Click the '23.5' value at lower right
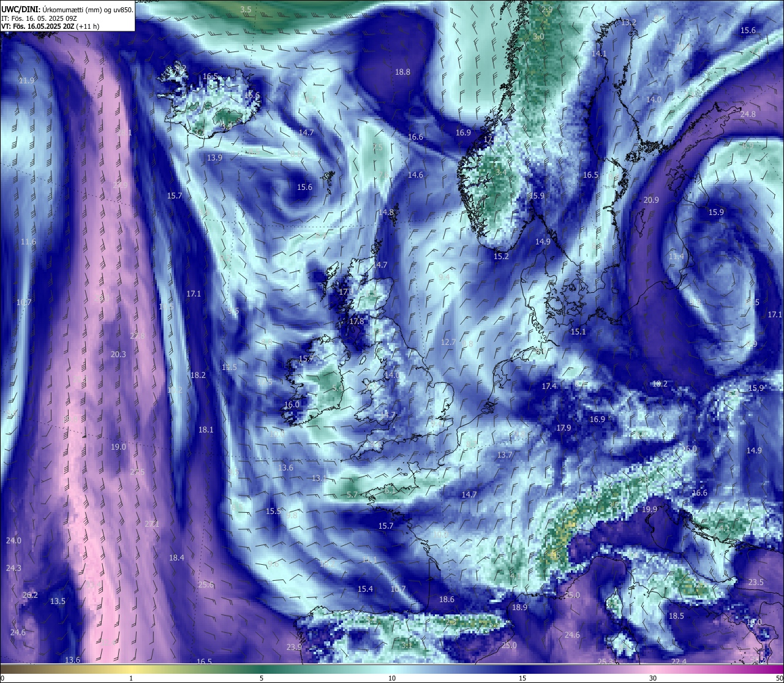The width and height of the screenshot is (784, 683). pos(756,582)
